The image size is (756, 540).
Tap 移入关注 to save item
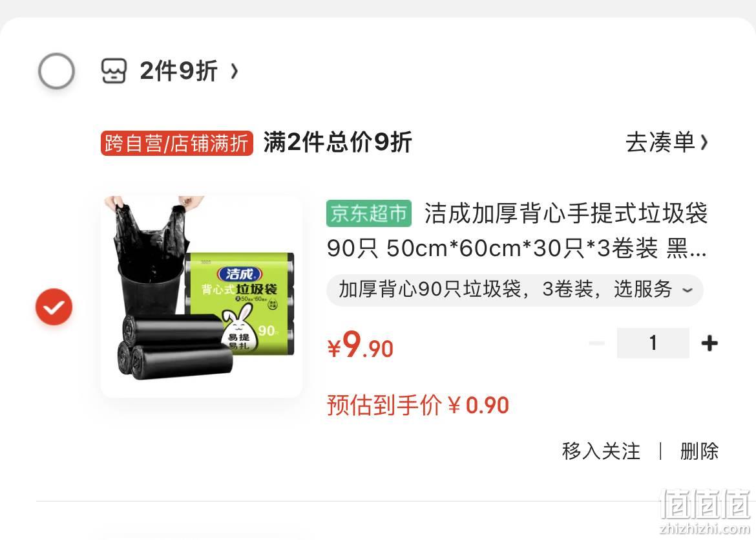[x=601, y=451]
